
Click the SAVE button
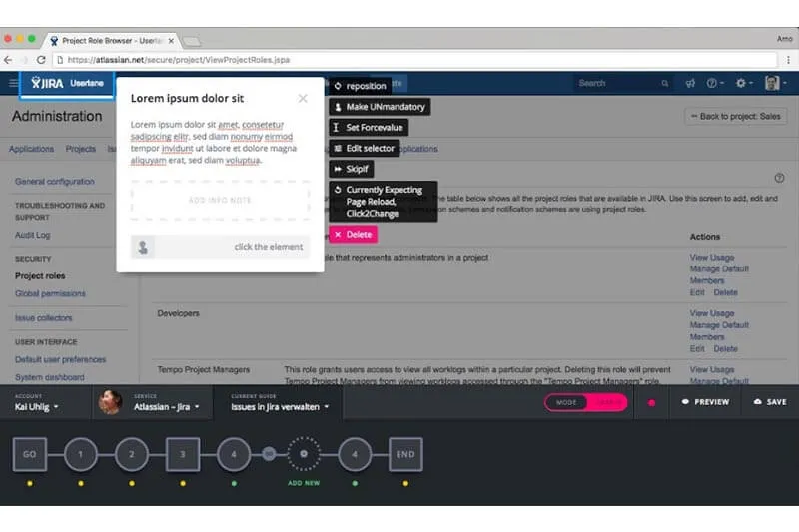(x=770, y=402)
